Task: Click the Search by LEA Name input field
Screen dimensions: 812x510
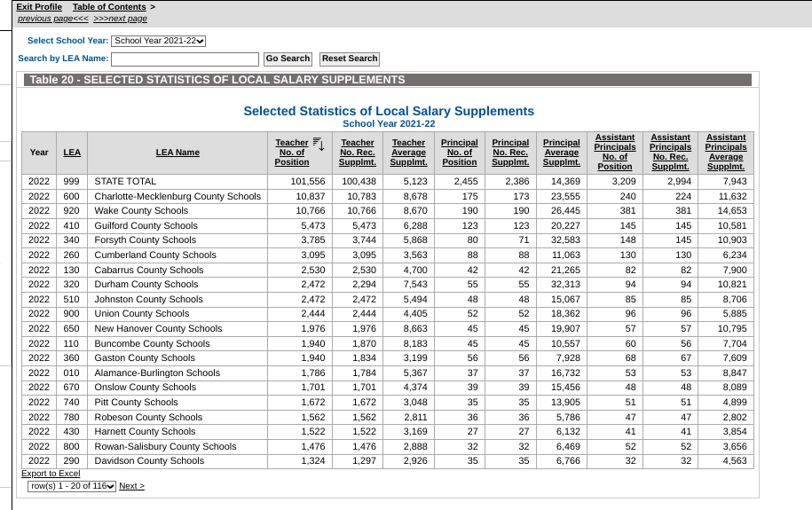Action: coord(185,59)
